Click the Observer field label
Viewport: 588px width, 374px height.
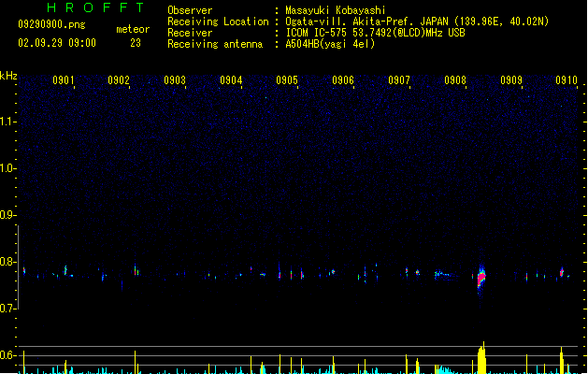[190, 10]
